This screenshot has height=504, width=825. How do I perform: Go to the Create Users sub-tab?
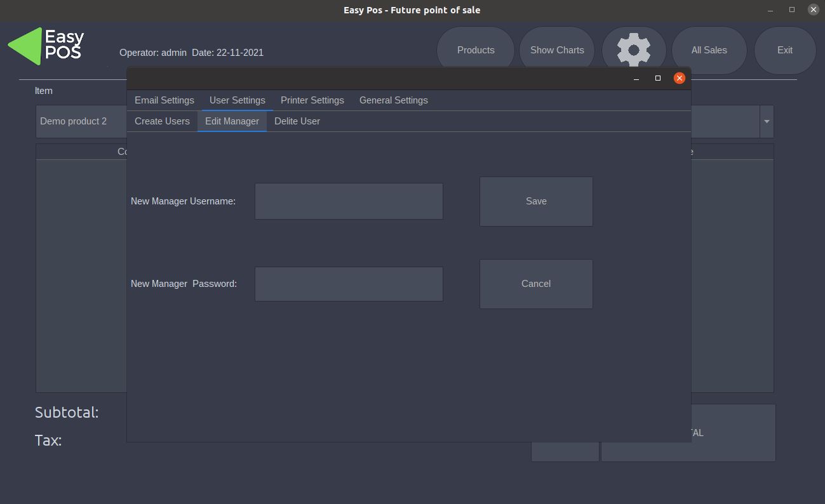point(162,121)
